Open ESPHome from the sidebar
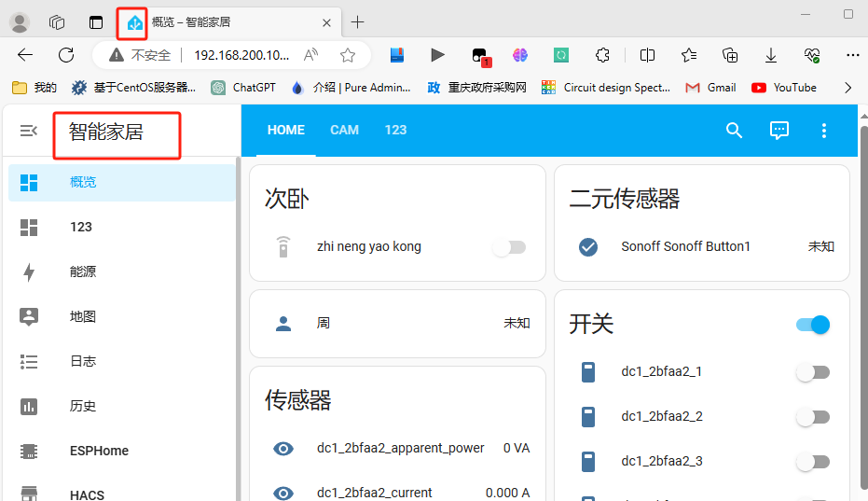Viewport: 868px width, 501px height. point(99,452)
